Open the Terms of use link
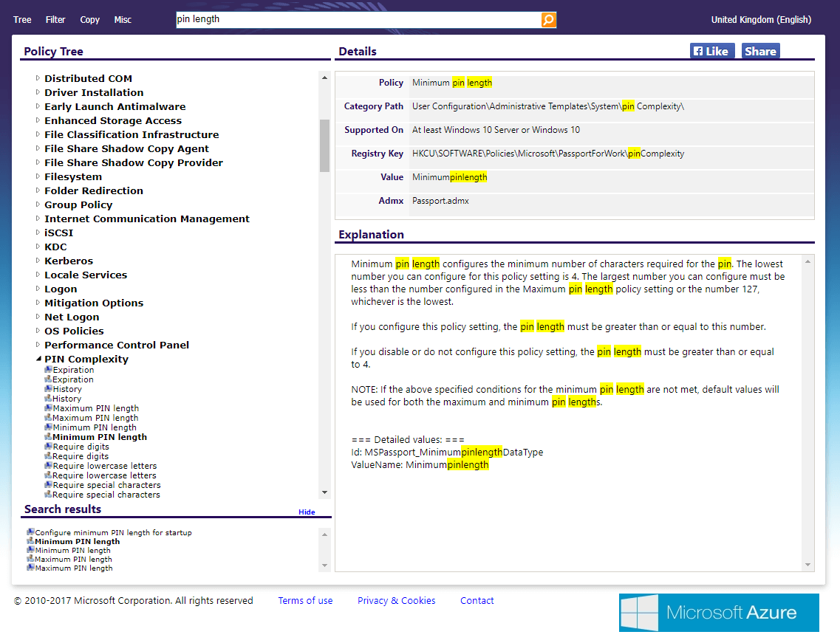 click(305, 600)
